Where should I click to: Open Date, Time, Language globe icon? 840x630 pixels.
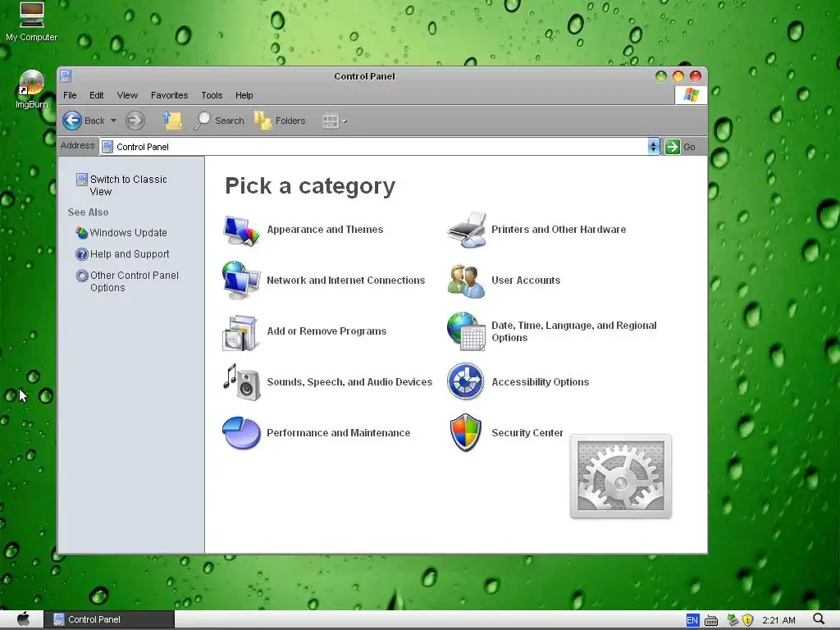[466, 331]
